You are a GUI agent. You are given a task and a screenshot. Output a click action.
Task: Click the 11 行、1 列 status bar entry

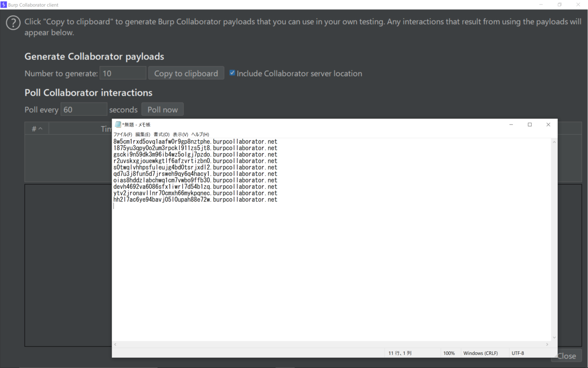[x=400, y=353]
